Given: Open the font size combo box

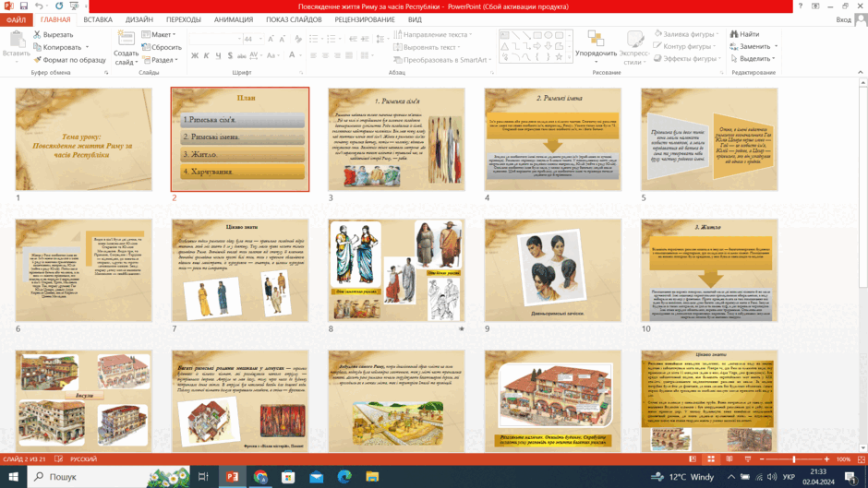Looking at the screenshot, I should 254,39.
